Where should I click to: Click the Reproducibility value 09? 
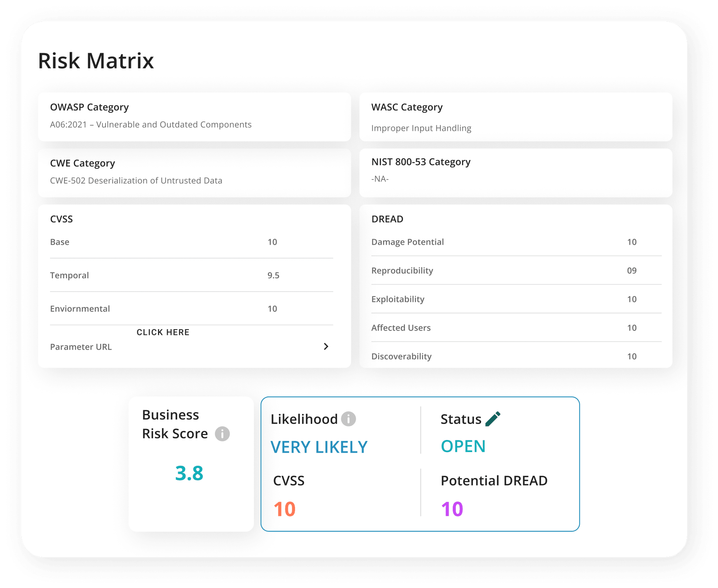point(632,271)
